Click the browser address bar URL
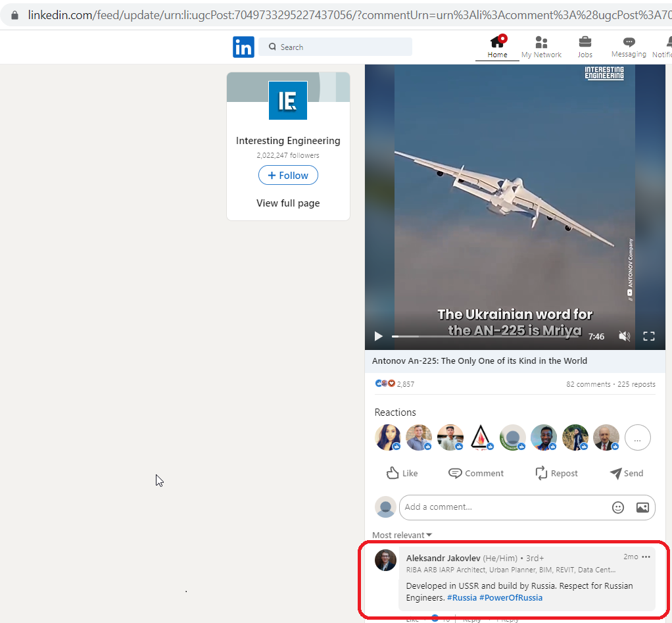Screen dimensions: 672x623 point(349,15)
